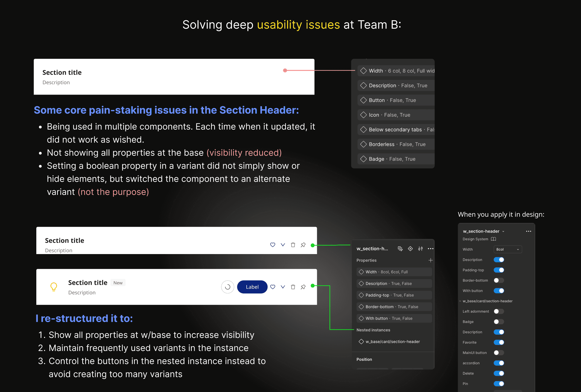
Task: Click the adjust properties sliders icon
Action: 420,249
